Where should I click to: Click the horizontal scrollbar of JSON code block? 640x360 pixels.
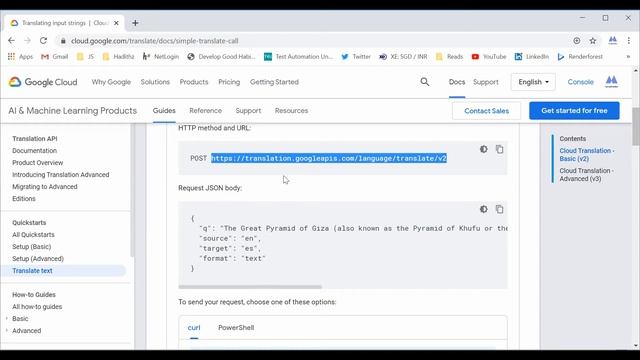coord(250,287)
